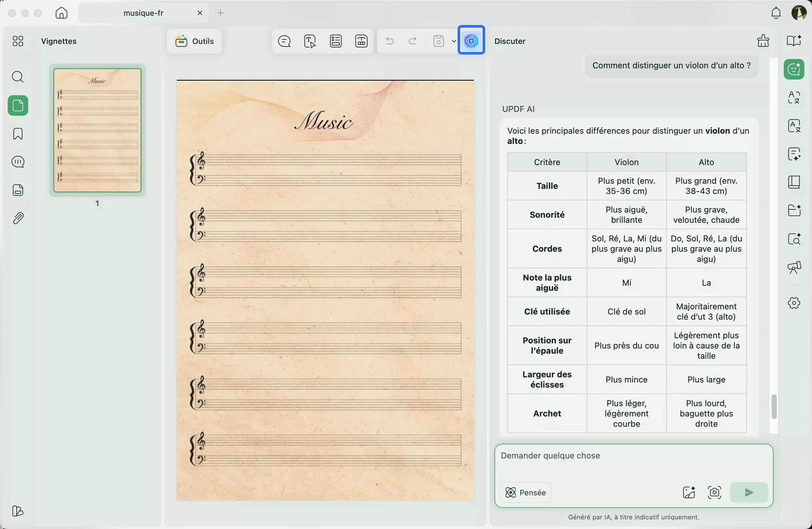Click the chat panel vertical scrollbar
The image size is (812, 529).
(x=774, y=406)
